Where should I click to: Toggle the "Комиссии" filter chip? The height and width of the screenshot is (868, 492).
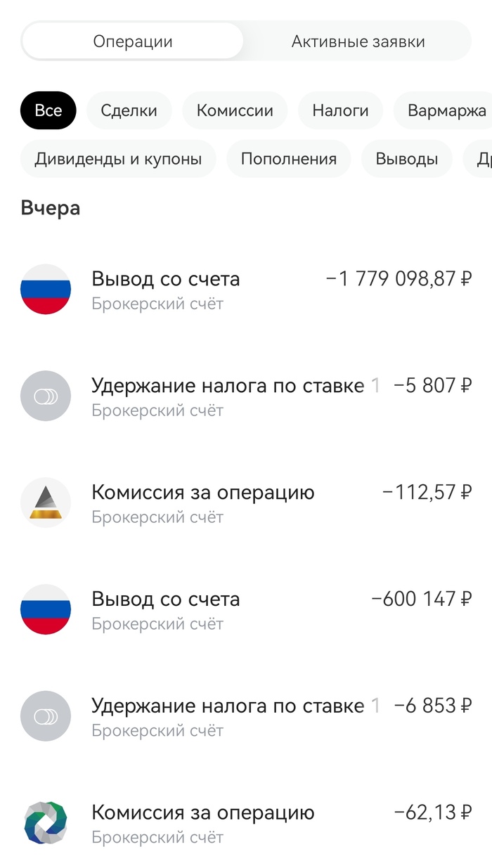point(234,110)
